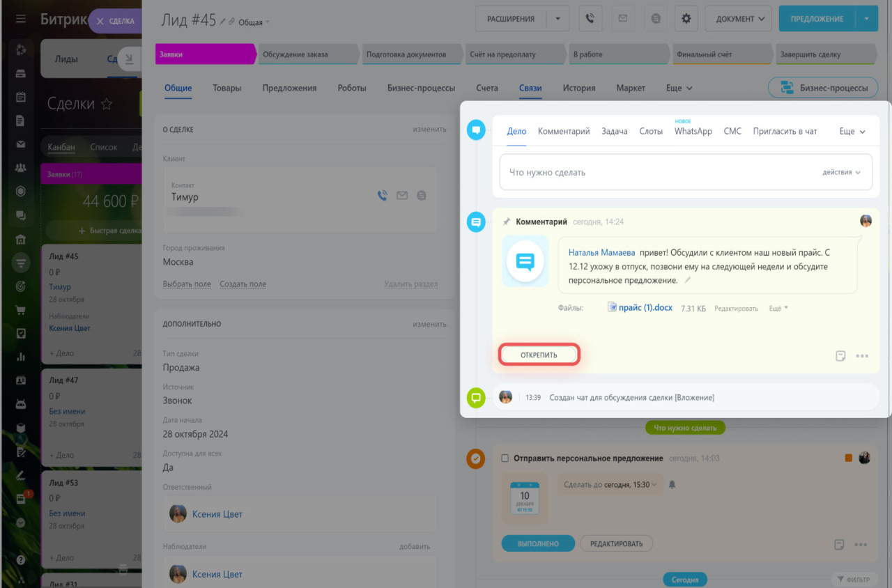The image size is (892, 588).
Task: Click note icon on pinned comment
Action: point(840,356)
